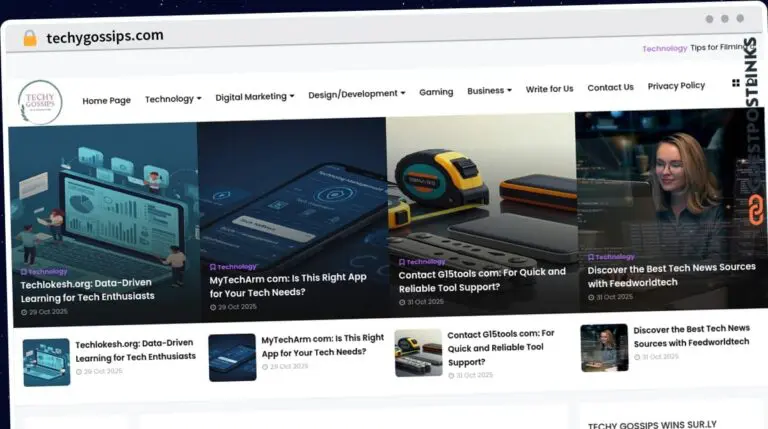Open small thumbnail of Contact G15tools article
Screen dimensions: 768x429
(418, 353)
